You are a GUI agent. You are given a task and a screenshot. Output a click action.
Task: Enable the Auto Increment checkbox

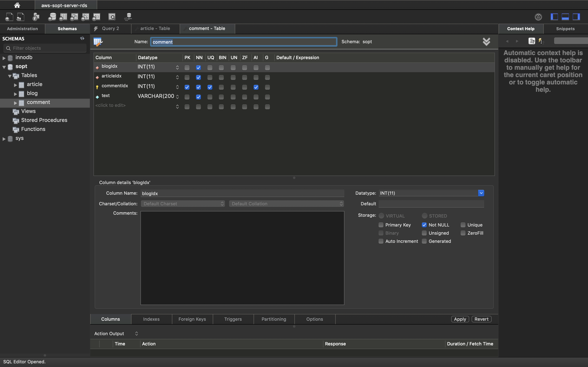[x=381, y=241]
